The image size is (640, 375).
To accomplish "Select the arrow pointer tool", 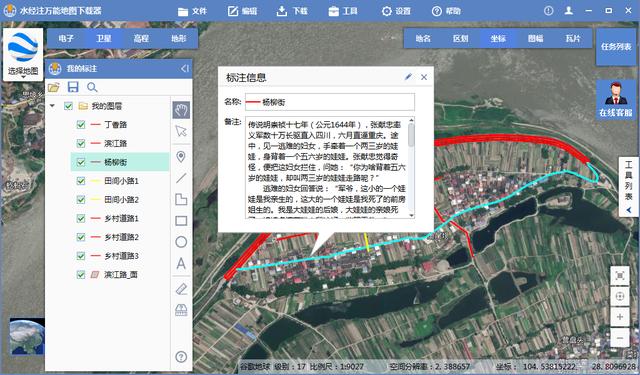I will (181, 131).
